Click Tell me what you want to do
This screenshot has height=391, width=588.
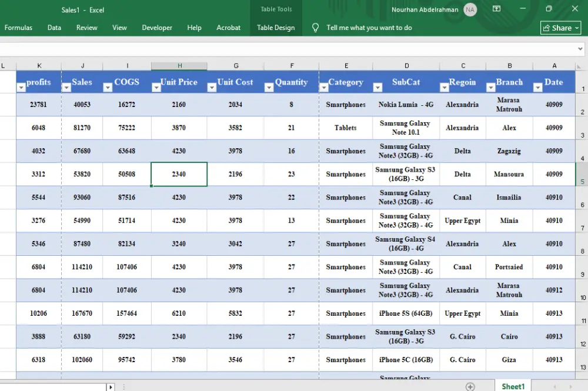(x=369, y=28)
